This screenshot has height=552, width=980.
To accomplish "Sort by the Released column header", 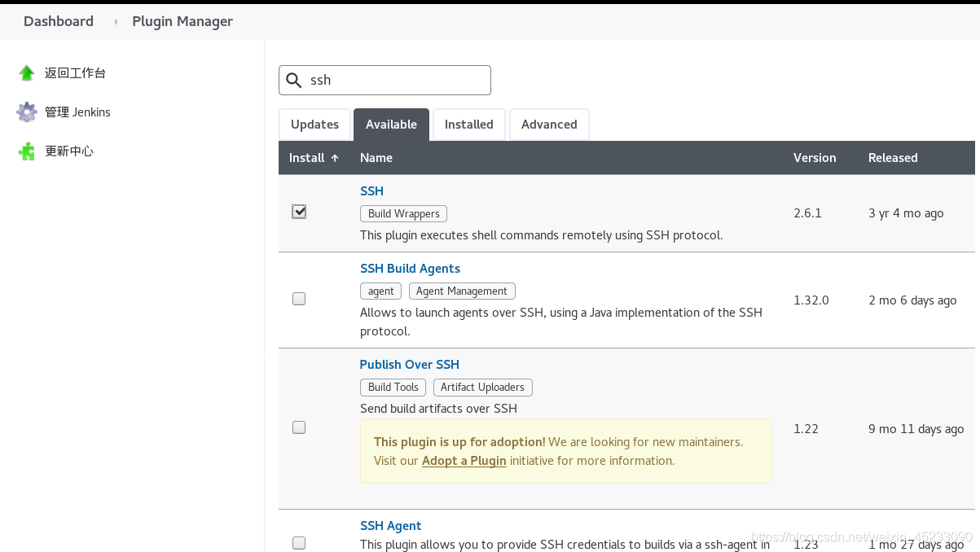I will [x=893, y=158].
